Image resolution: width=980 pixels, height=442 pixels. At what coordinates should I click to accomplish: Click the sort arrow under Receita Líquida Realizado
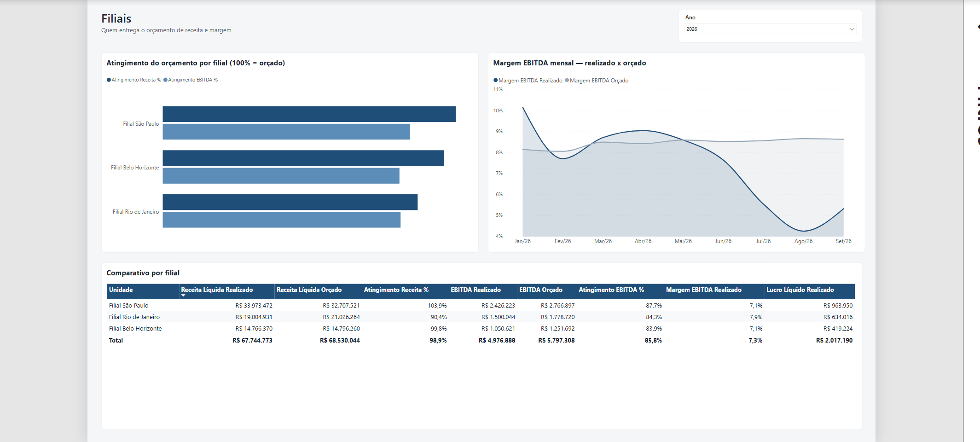pyautogui.click(x=183, y=296)
